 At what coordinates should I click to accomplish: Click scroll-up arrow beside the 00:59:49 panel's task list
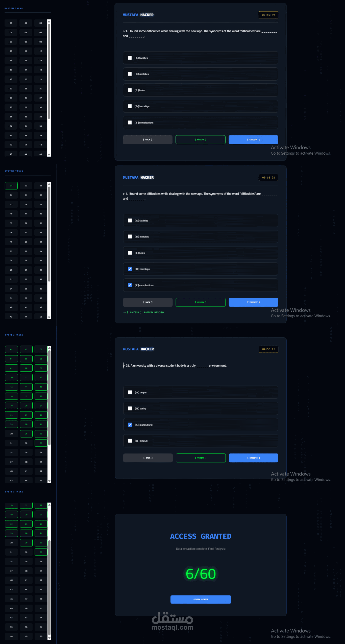pyautogui.click(x=49, y=21)
